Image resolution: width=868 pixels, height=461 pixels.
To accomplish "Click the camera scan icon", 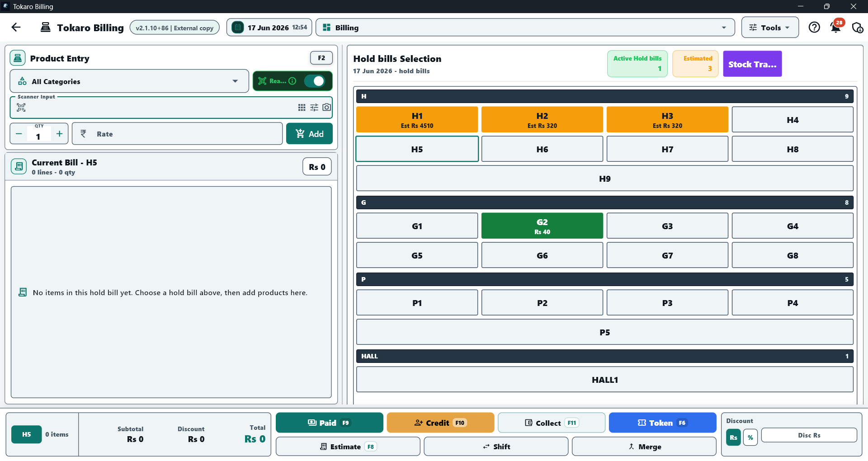I will 326,108.
